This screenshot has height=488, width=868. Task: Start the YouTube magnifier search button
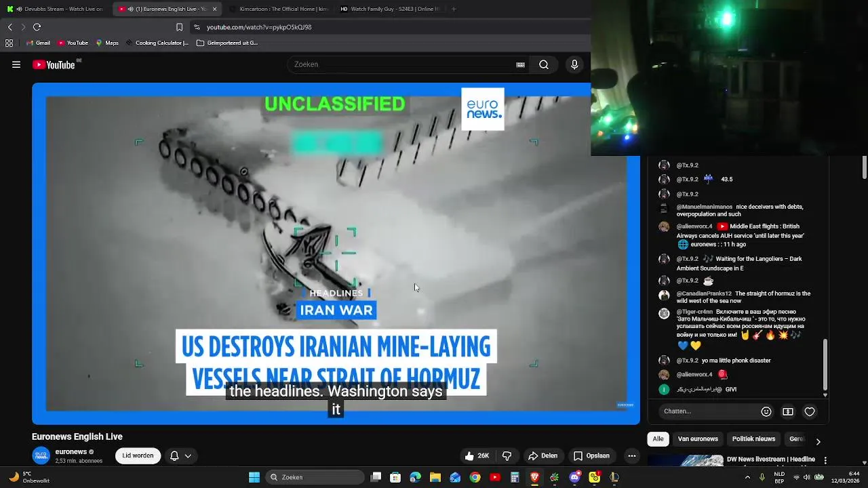click(544, 64)
